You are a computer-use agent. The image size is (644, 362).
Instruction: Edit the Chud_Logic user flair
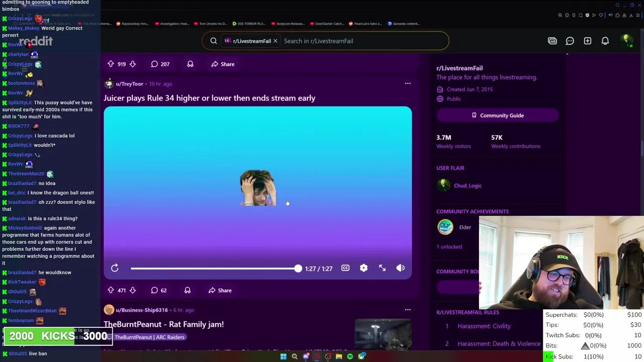(467, 186)
